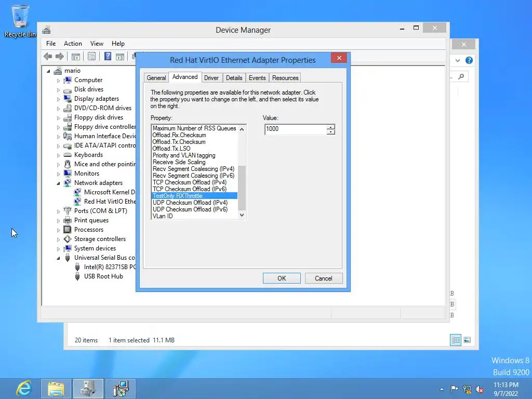
Task: Click the muted volume tray icon
Action: (480, 389)
